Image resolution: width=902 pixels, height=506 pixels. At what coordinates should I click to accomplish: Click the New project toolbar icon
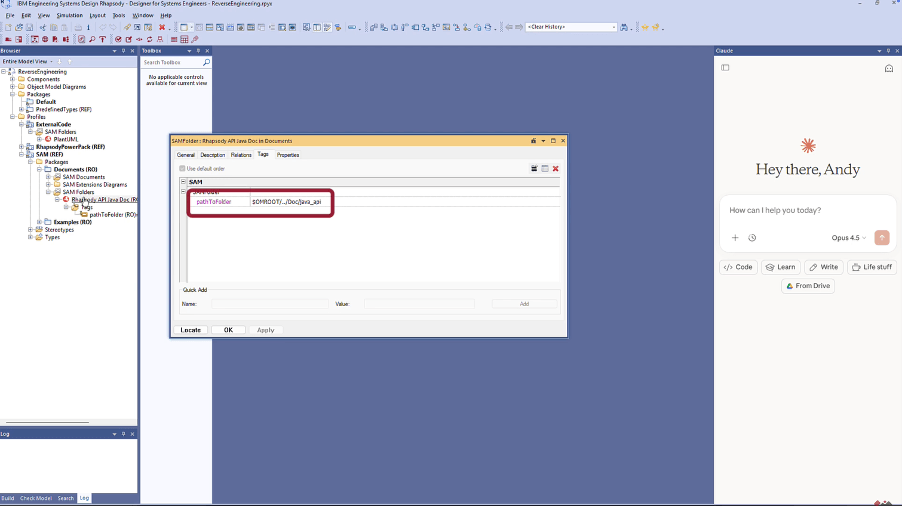click(8, 27)
